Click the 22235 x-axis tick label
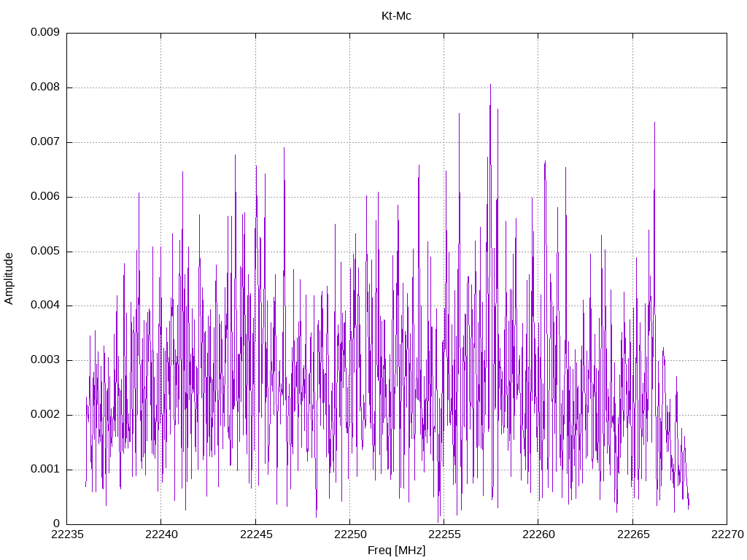This screenshot has width=747, height=560. [66, 534]
